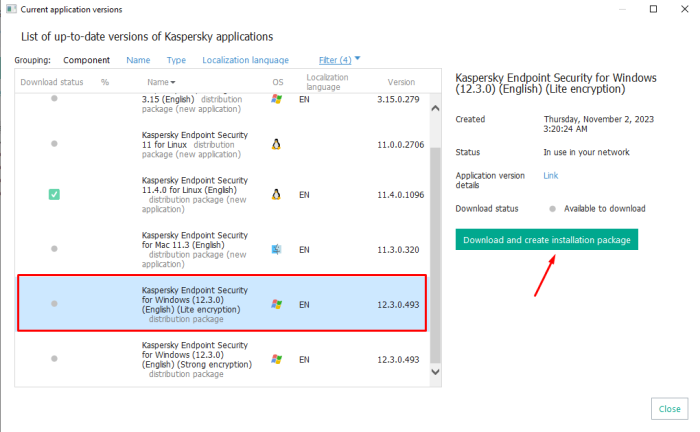Group the list by Name
This screenshot has height=432, width=700.
click(x=138, y=60)
